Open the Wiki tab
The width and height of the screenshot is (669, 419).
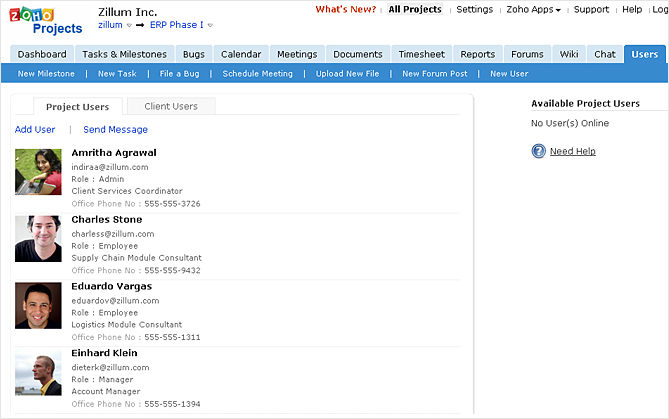click(569, 54)
